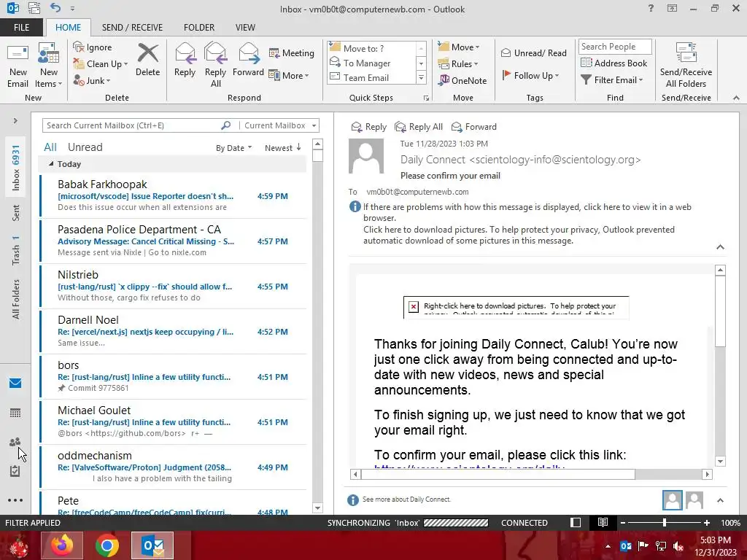This screenshot has width=747, height=560.
Task: Click Send/Receive All Folders
Action: (x=686, y=66)
